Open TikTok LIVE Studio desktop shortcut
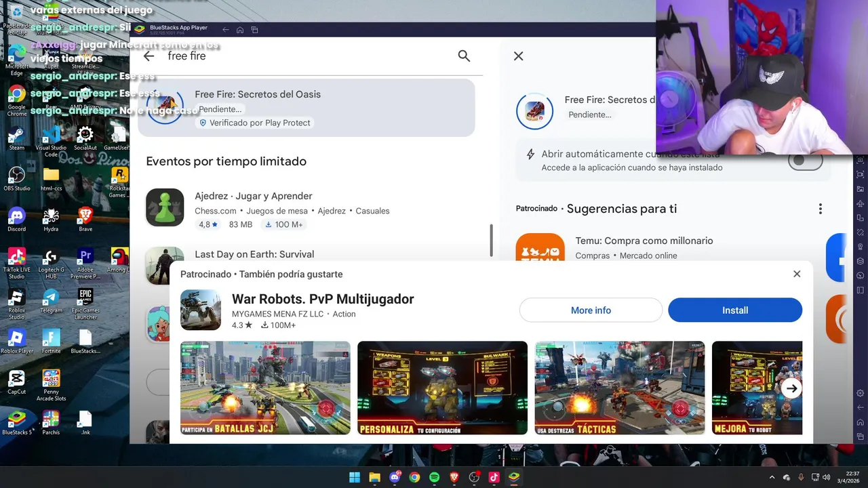The width and height of the screenshot is (868, 488). [x=16, y=264]
